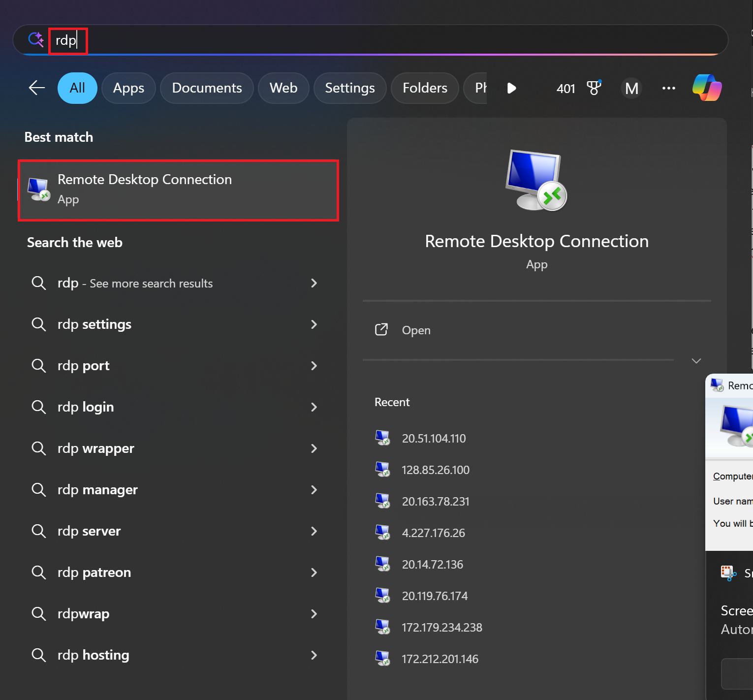Click Open in the details pane
Screen dimensions: 753x700
point(416,330)
